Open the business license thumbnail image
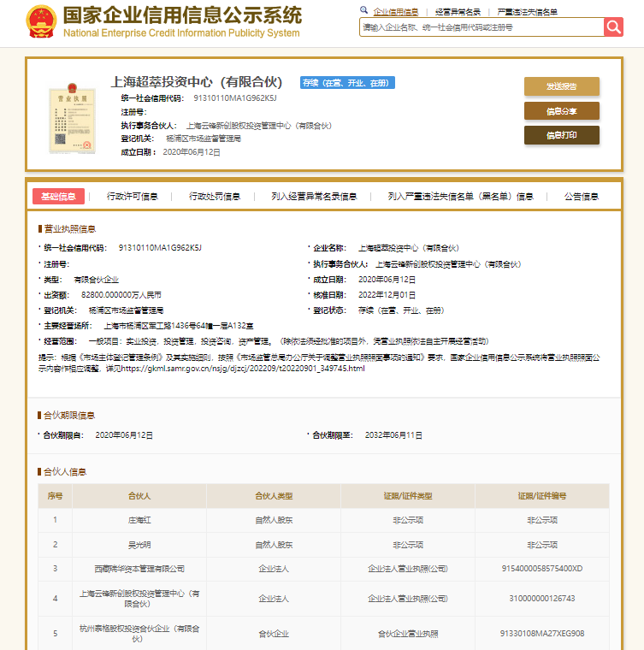 point(72,118)
